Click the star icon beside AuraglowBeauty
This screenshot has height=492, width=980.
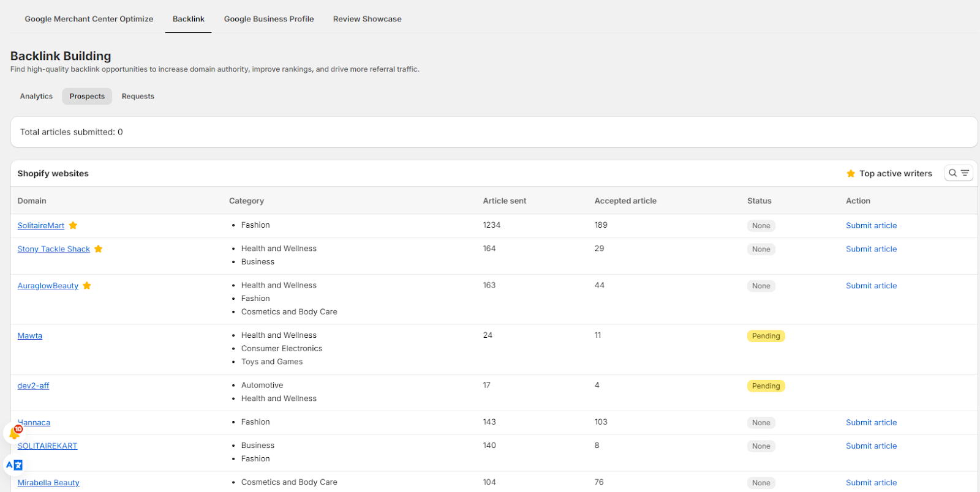(x=87, y=285)
